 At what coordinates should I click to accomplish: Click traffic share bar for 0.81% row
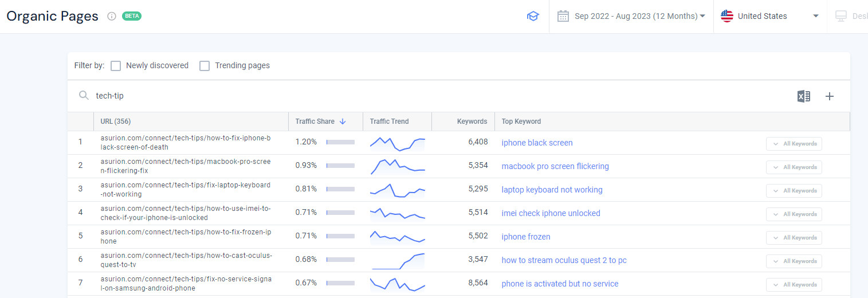coord(340,189)
